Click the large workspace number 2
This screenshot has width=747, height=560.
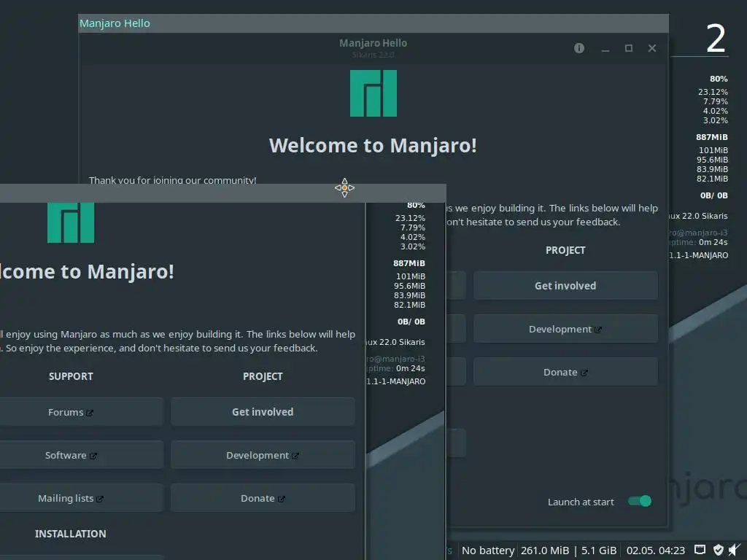tap(716, 39)
